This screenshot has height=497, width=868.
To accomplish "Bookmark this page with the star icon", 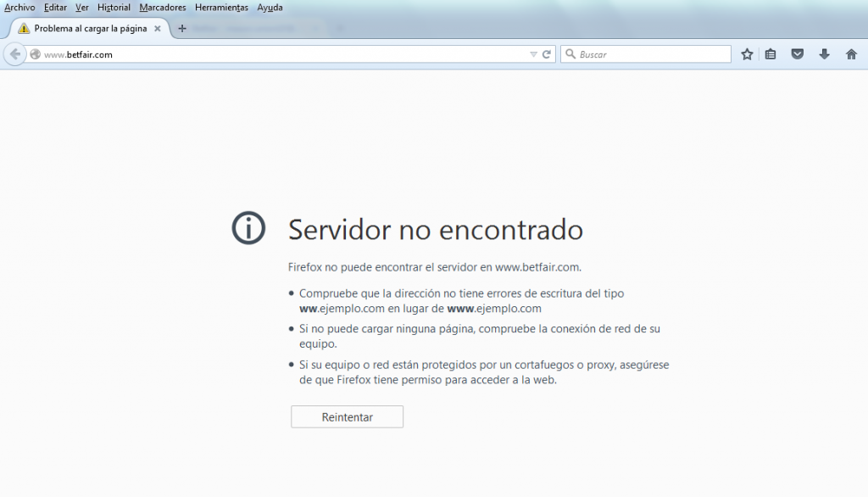I will tap(747, 53).
